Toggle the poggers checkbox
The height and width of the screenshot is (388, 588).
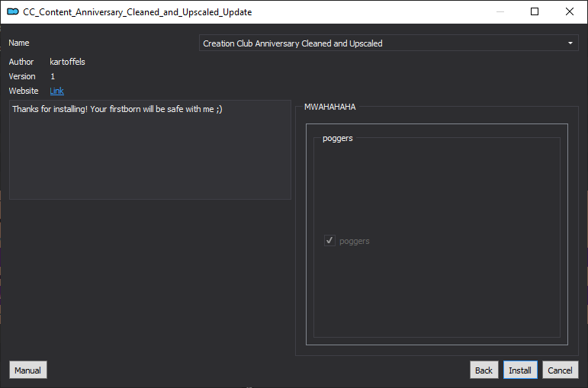tap(329, 241)
